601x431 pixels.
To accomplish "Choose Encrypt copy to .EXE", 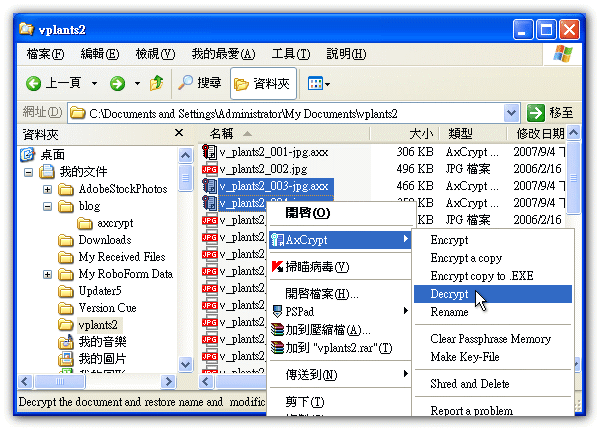I will pyautogui.click(x=493, y=276).
